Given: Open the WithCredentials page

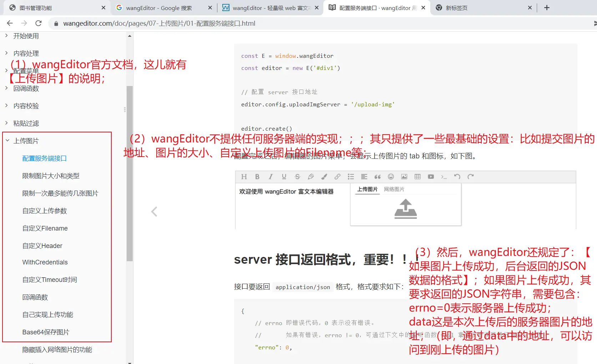Looking at the screenshot, I should [x=45, y=262].
